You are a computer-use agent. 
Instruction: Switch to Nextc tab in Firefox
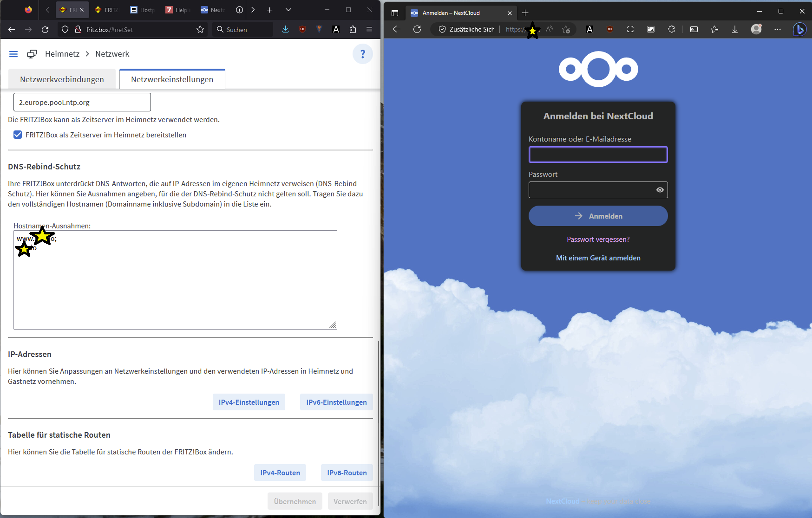point(213,10)
